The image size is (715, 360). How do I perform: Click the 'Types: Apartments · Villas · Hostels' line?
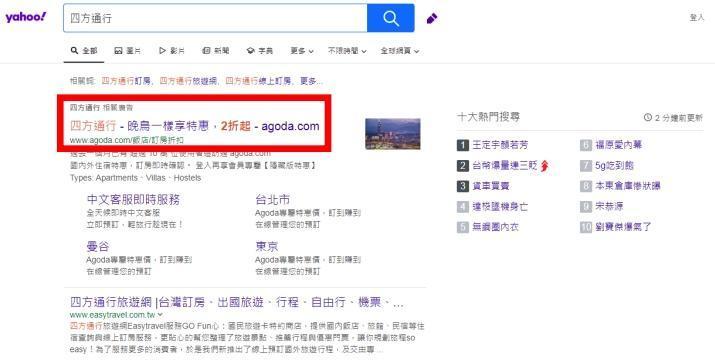135,177
